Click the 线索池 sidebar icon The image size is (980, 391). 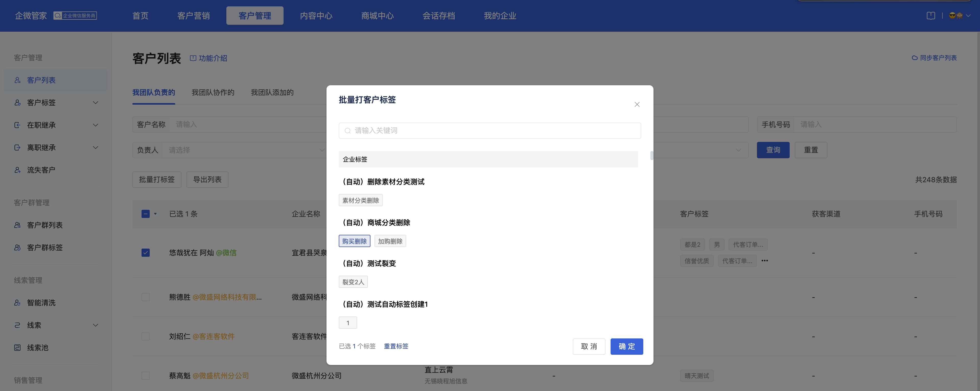(17, 347)
